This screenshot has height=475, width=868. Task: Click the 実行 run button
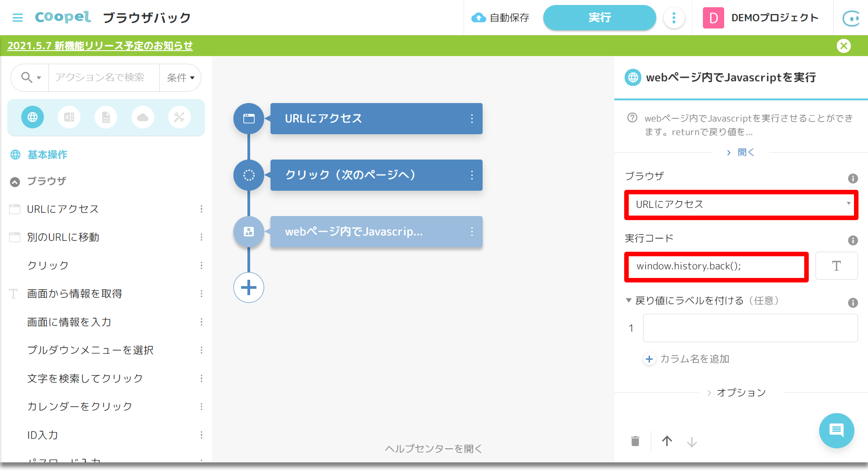pyautogui.click(x=599, y=18)
